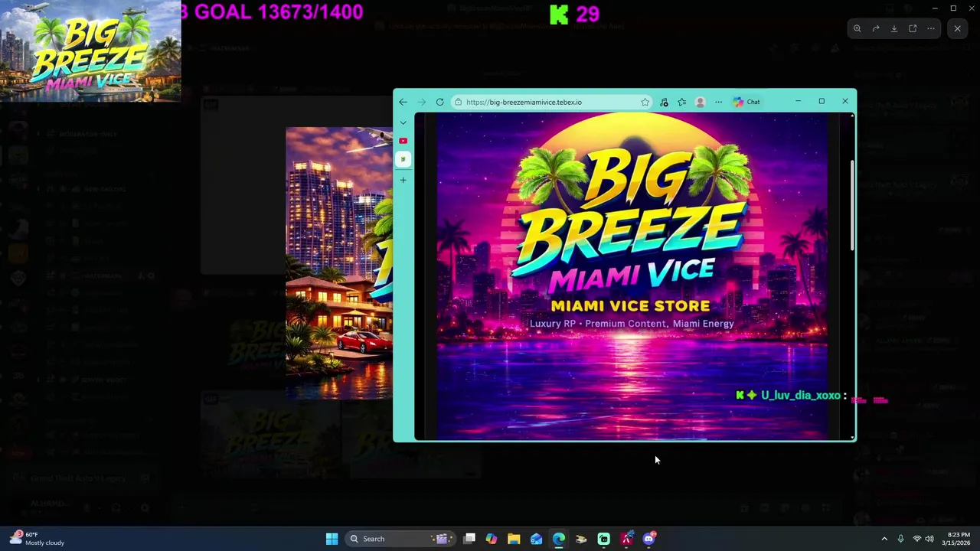This screenshot has height=551, width=980.
Task: Open the browser profile avatar
Action: point(700,102)
